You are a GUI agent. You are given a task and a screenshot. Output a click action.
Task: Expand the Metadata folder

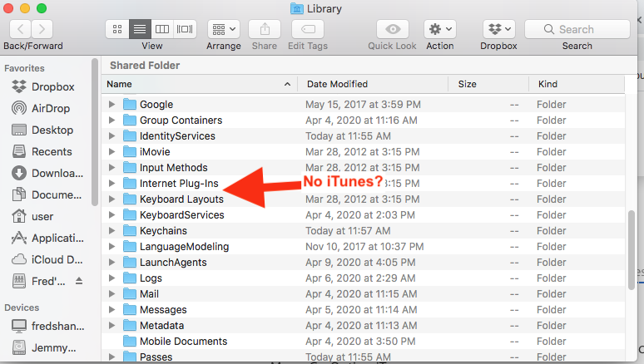111,326
